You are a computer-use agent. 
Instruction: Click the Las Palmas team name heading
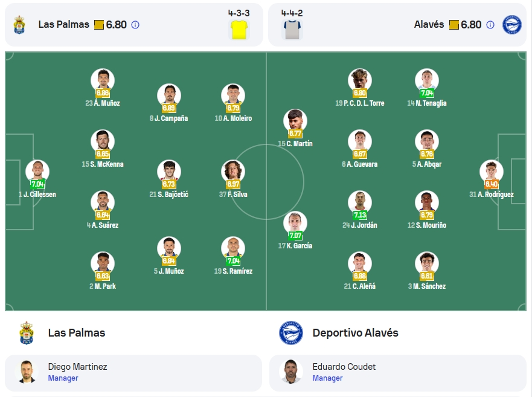click(77, 333)
